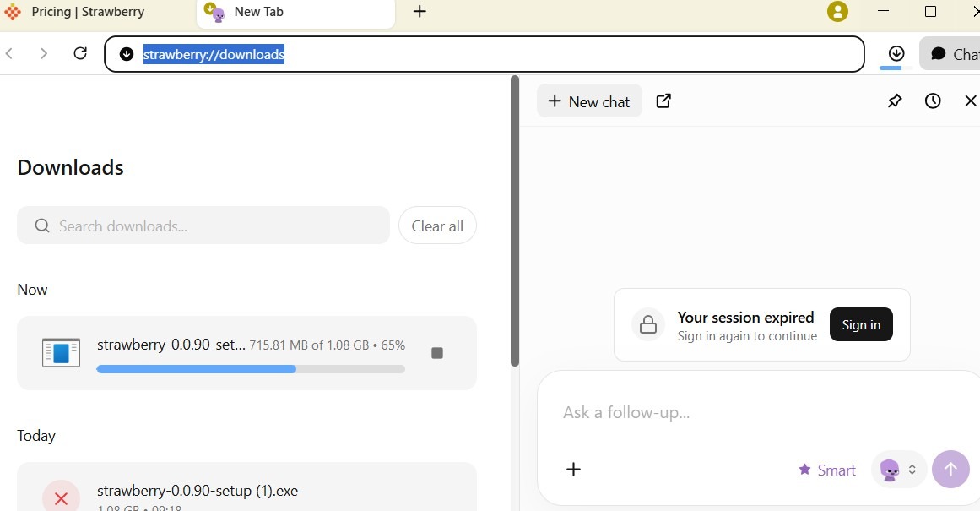
Task: Pin the chat panel
Action: tap(895, 101)
